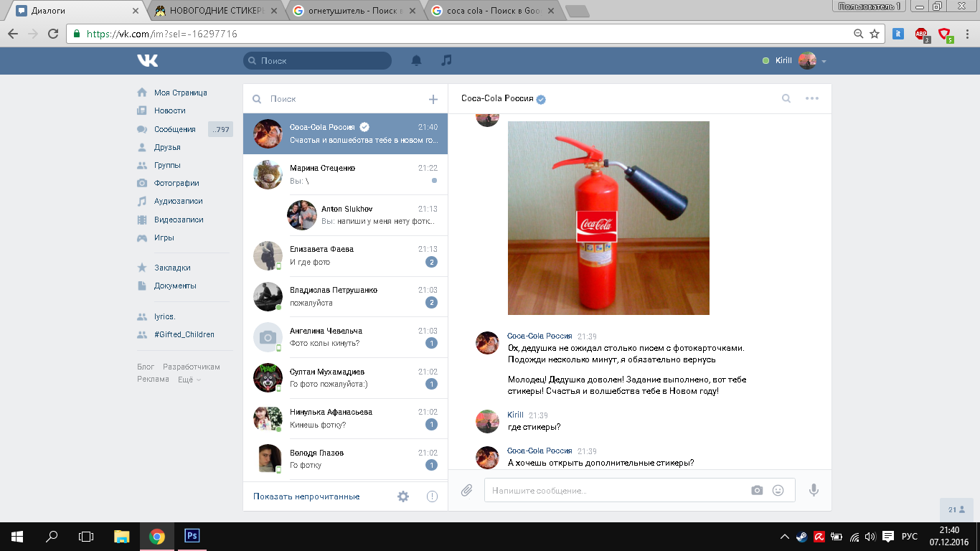Open the Реклама footer link
This screenshot has width=980, height=551.
tap(153, 380)
